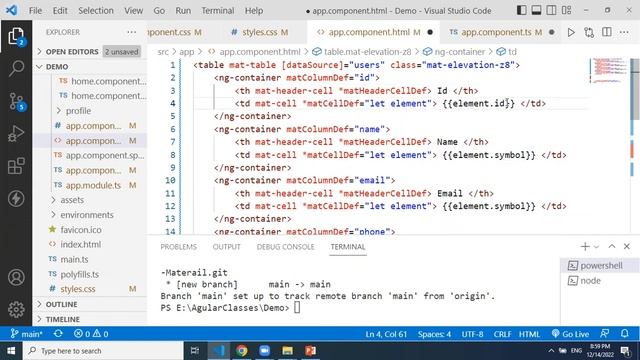
Task: Open the Extensions view
Action: (16, 166)
